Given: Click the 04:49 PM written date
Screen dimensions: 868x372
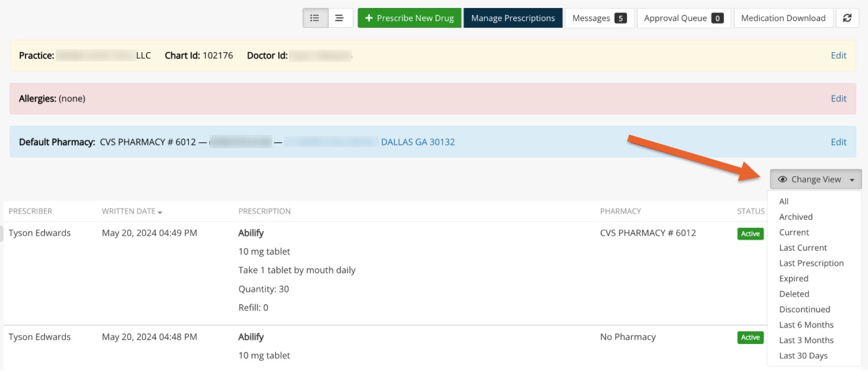Looking at the screenshot, I should tap(150, 233).
